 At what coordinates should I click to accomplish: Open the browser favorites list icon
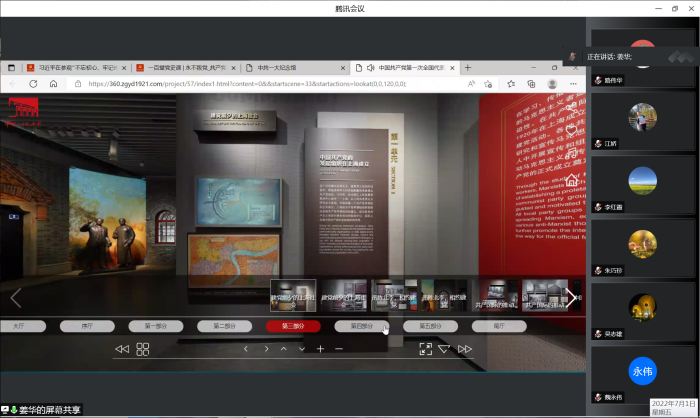(x=511, y=84)
